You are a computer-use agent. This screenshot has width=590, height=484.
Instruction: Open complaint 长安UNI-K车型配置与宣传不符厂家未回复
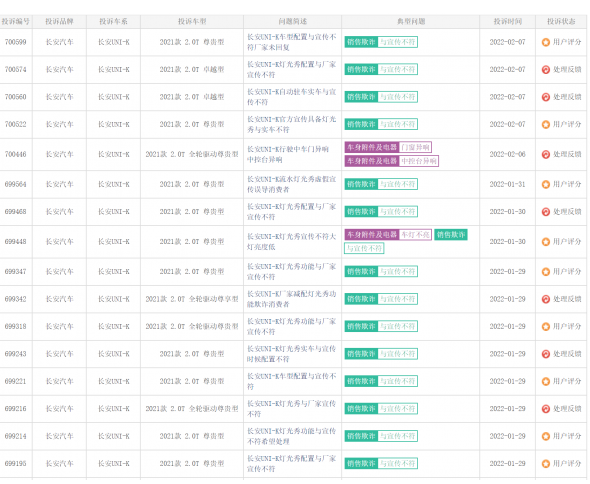pos(292,42)
